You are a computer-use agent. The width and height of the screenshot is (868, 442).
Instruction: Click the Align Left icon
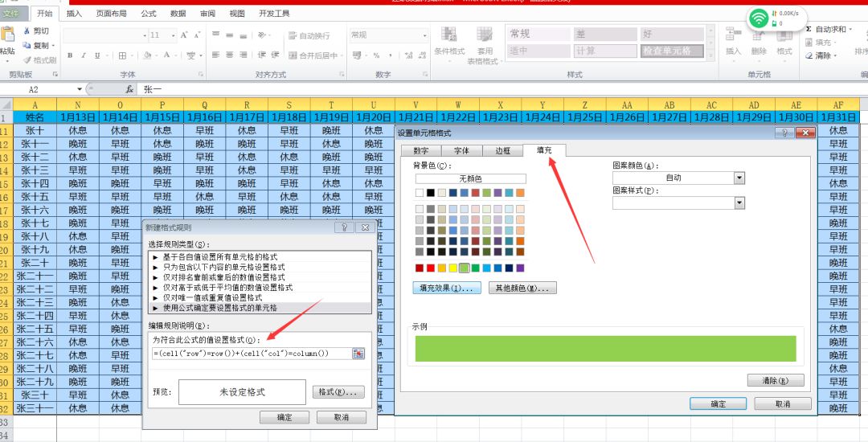tap(216, 55)
